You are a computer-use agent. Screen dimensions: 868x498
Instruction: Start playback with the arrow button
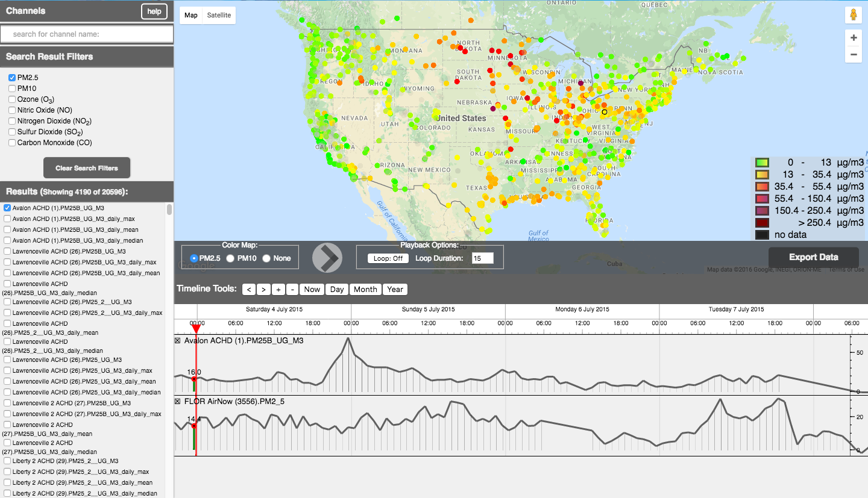(327, 258)
